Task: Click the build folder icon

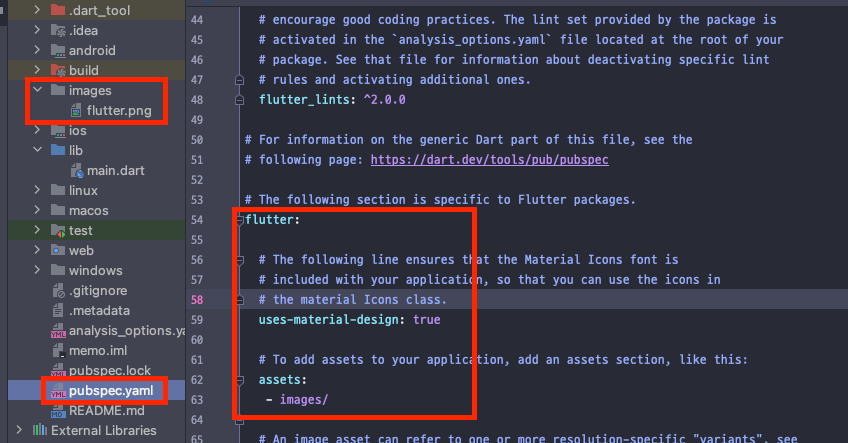Action: coord(58,70)
